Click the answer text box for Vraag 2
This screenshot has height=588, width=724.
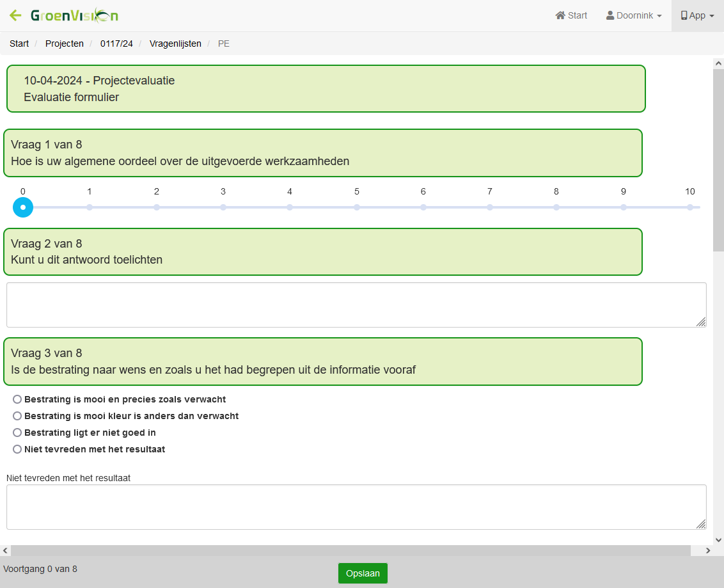[x=356, y=305]
